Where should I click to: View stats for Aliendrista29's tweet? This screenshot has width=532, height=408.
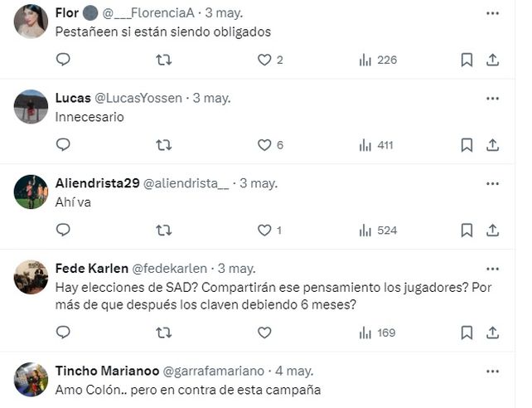coord(378,231)
